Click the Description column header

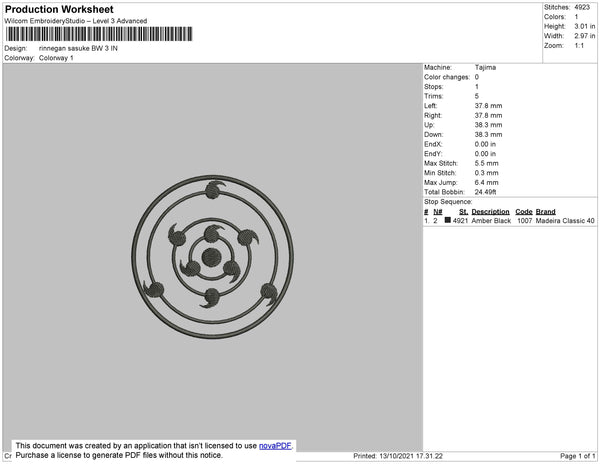point(490,212)
